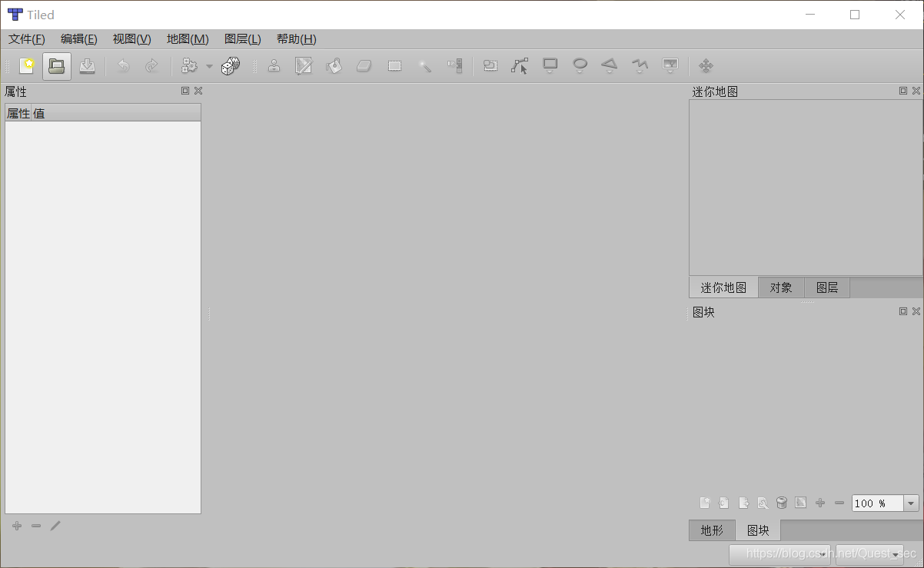Screen dimensions: 924x568
Task: Click the add property plus icon
Action: click(x=17, y=526)
